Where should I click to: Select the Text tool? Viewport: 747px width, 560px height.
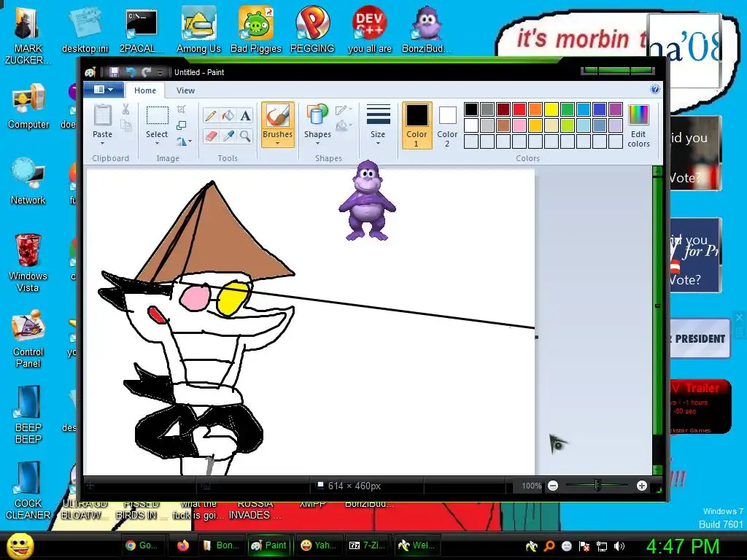pos(245,116)
